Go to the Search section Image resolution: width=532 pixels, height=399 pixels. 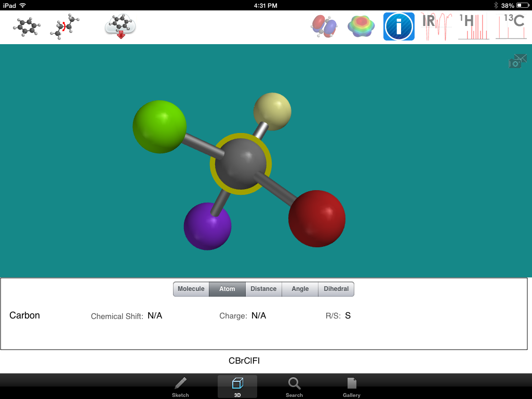click(x=294, y=387)
